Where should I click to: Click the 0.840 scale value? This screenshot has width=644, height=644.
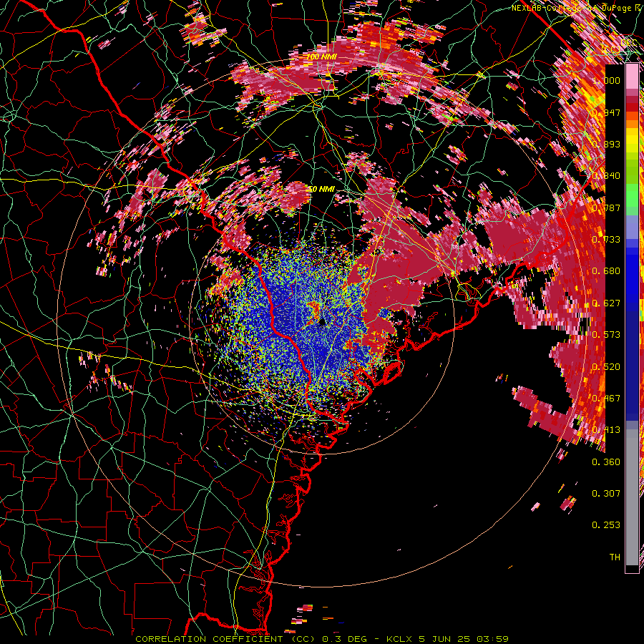coord(606,176)
